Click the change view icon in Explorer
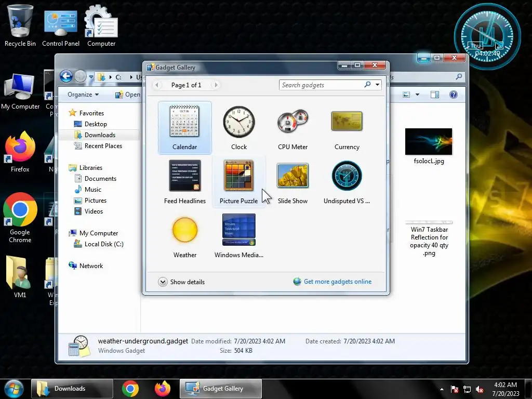Viewport: 532px width, 399px height. [406, 95]
